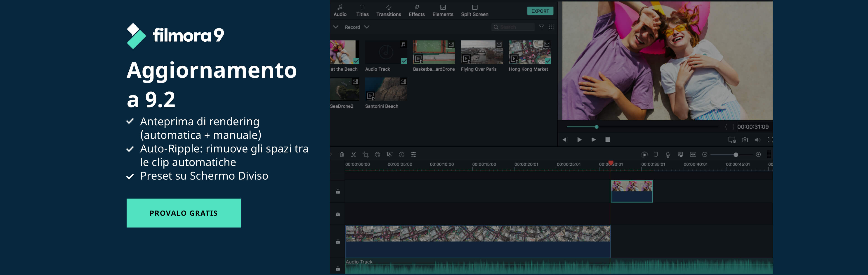Select the beach clip on top track

(632, 191)
